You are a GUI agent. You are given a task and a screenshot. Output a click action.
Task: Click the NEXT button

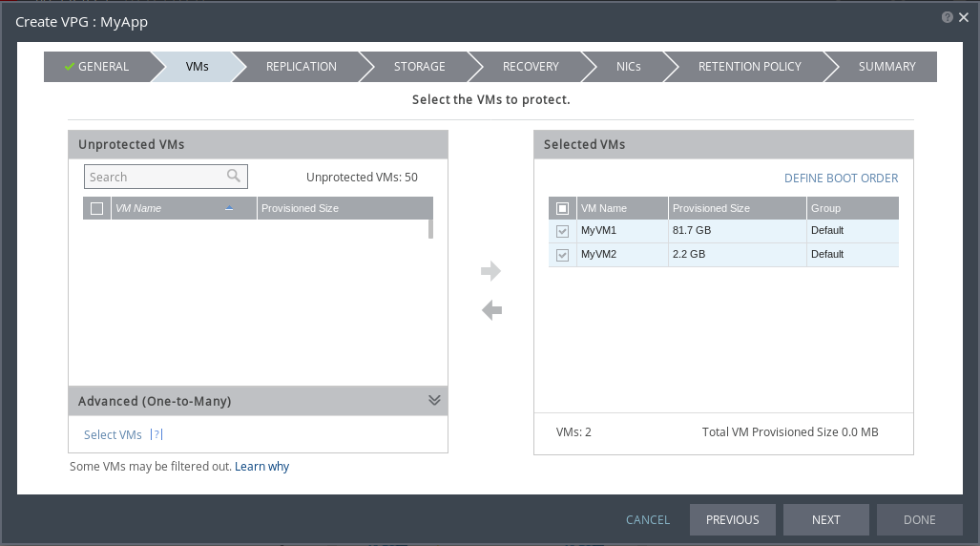pos(825,519)
